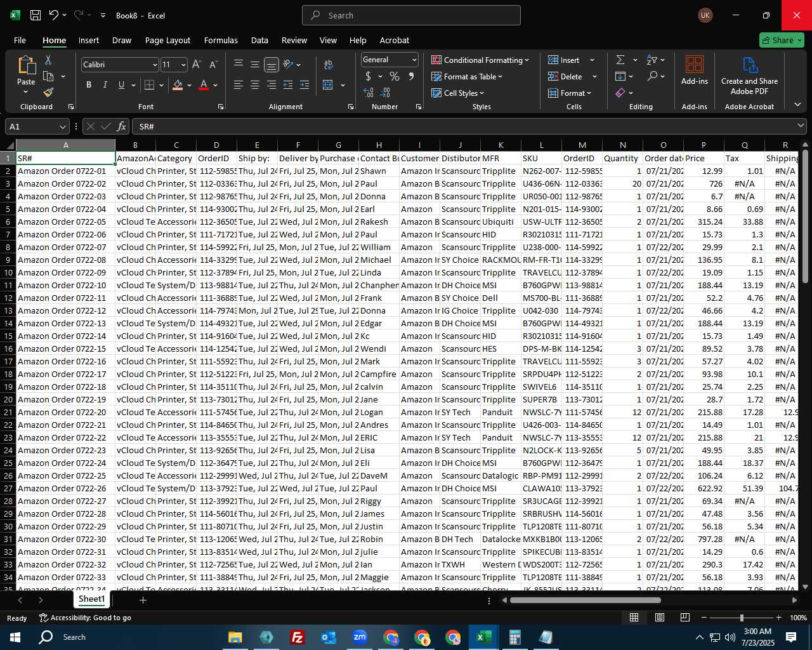Click the Share button
This screenshot has width=812, height=650.
[x=782, y=40]
